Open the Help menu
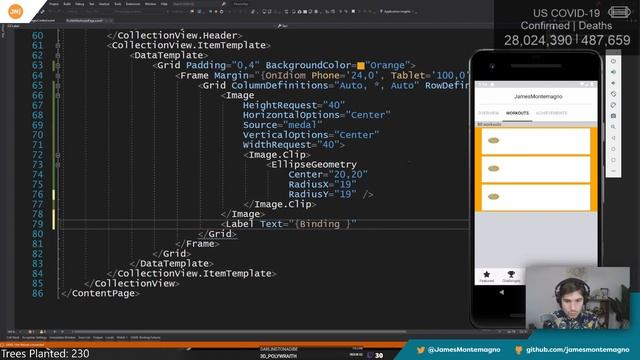640x360 pixels. [x=164, y=4]
